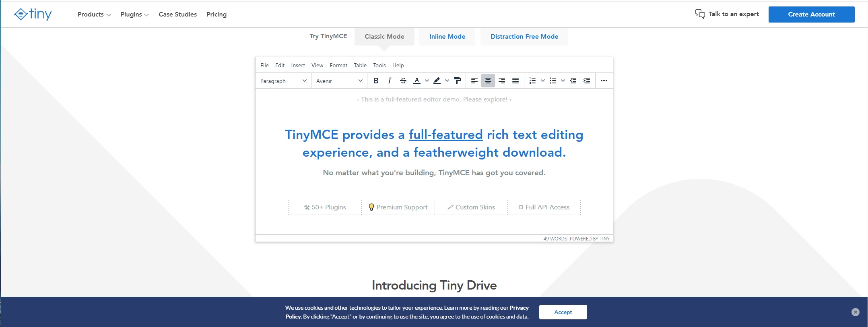The width and height of the screenshot is (868, 327).
Task: Open bullet list style options arrow
Action: (x=563, y=81)
